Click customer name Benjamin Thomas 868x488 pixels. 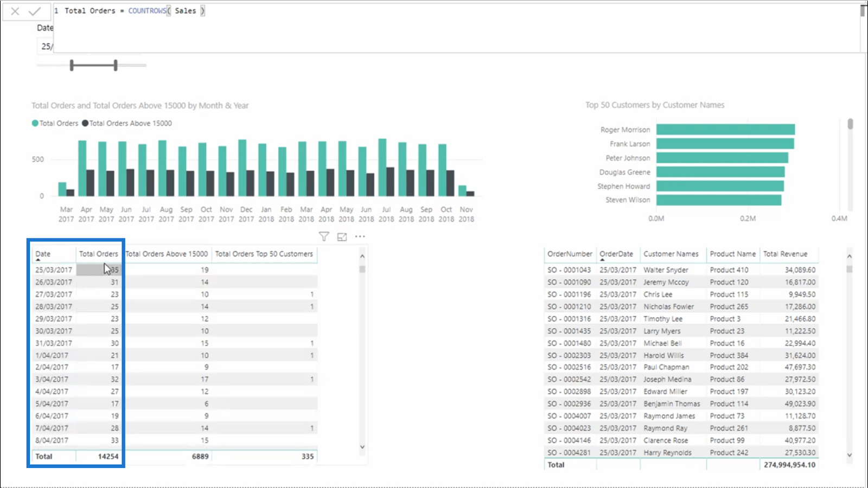[x=672, y=403]
